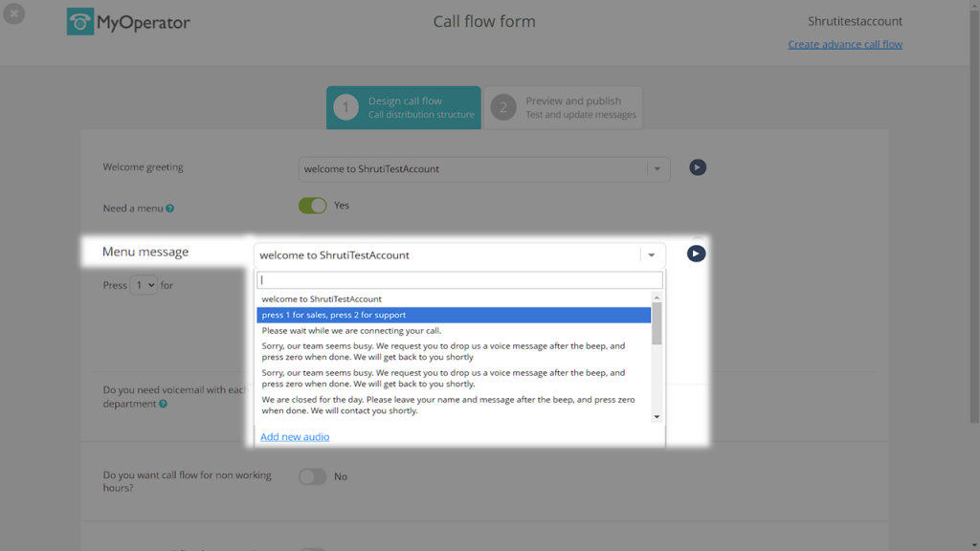Screen dimensions: 980x551
Task: Toggle the Yes switch beside Need a menu
Action: (x=312, y=205)
